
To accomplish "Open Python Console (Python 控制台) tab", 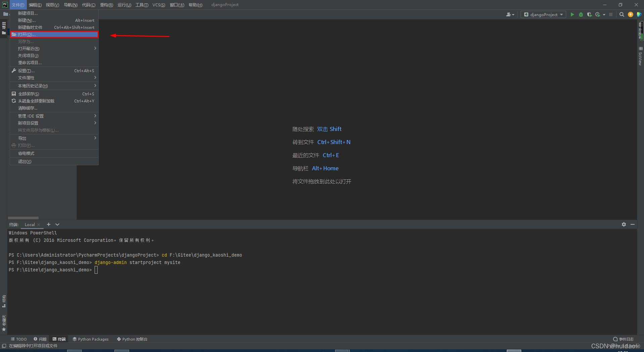I will 132,339.
